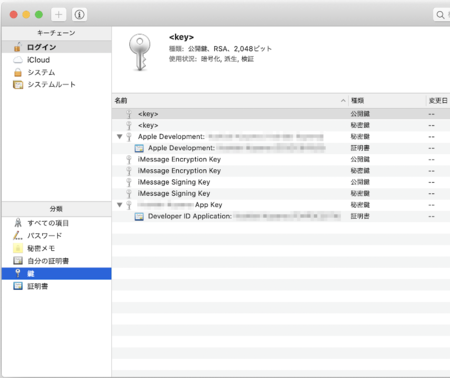Click the キーチェーン section header
450x378 pixels.
pos(56,33)
